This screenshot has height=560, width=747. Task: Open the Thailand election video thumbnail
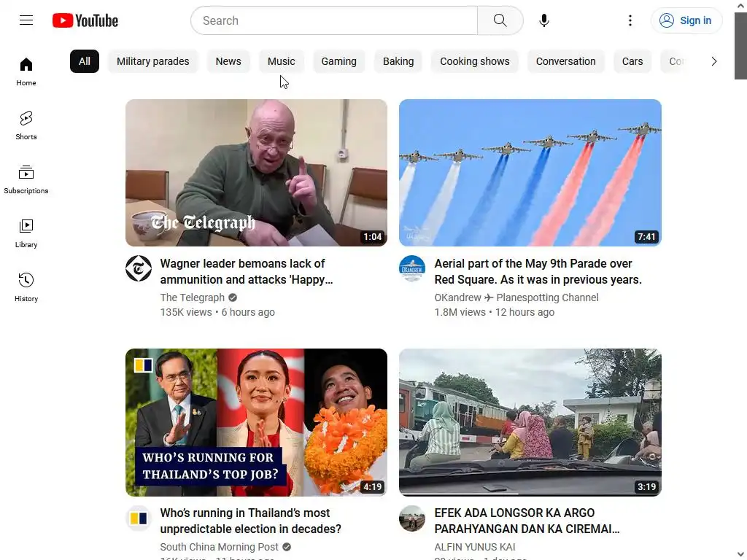click(256, 422)
